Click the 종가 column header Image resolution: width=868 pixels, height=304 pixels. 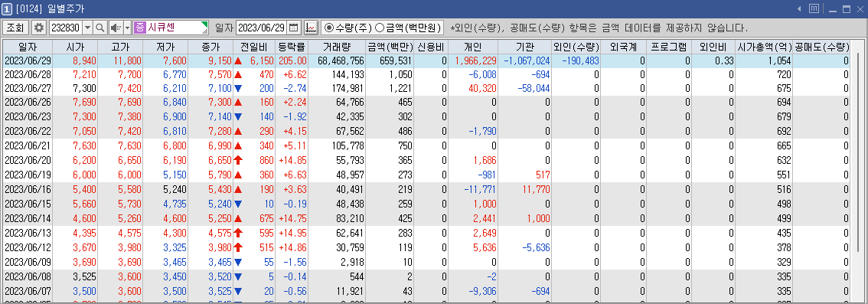tap(210, 47)
